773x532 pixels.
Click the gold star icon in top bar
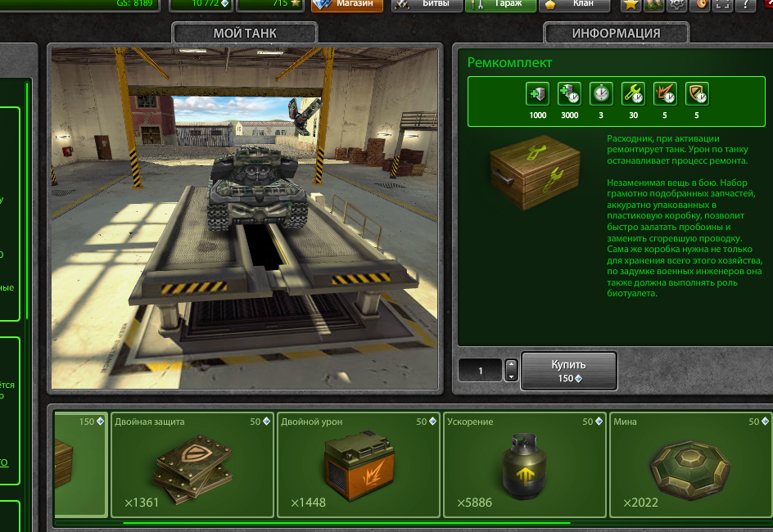point(631,5)
